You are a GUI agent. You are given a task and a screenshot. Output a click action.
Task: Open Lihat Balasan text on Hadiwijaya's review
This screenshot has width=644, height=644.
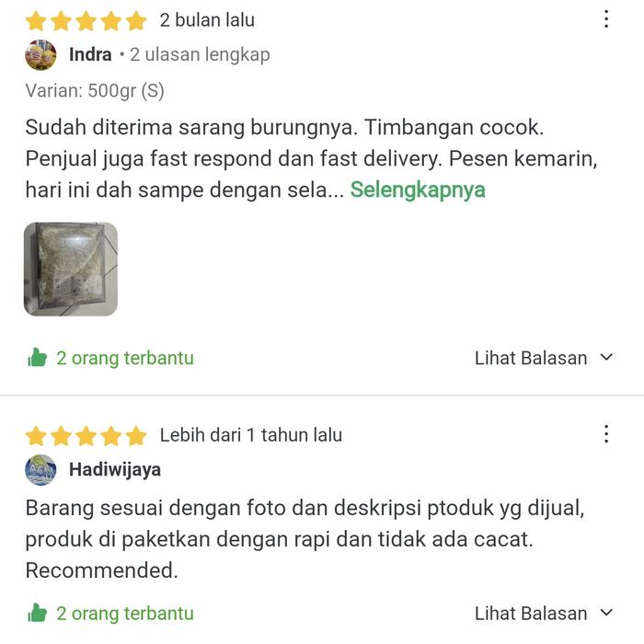click(531, 614)
